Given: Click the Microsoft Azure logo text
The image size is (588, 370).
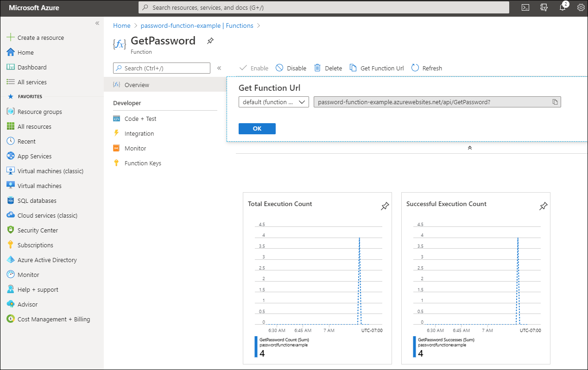Looking at the screenshot, I should [34, 8].
